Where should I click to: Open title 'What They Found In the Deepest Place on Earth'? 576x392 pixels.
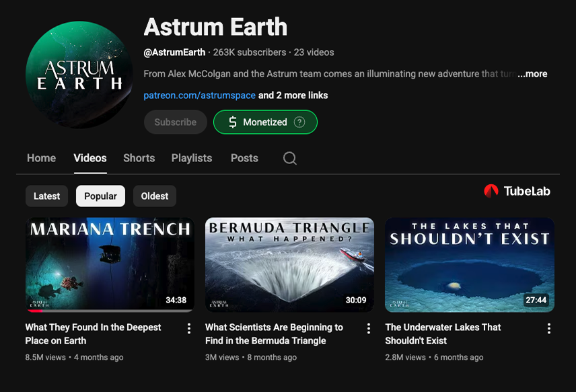point(93,334)
